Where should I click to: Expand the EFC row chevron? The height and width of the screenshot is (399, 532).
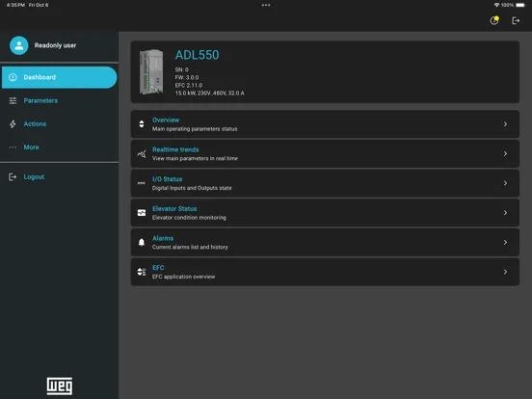pos(505,272)
